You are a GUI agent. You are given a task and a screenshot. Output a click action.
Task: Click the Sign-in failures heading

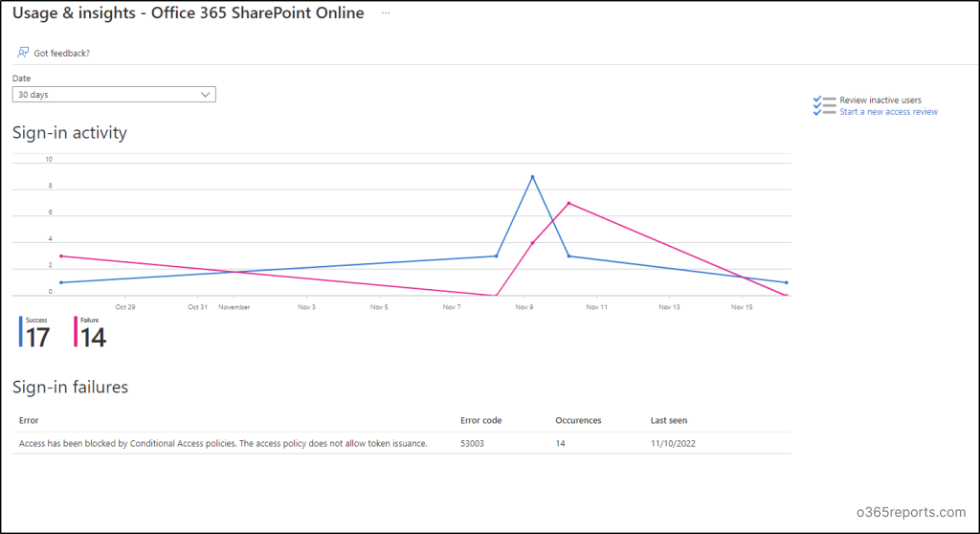pos(71,387)
